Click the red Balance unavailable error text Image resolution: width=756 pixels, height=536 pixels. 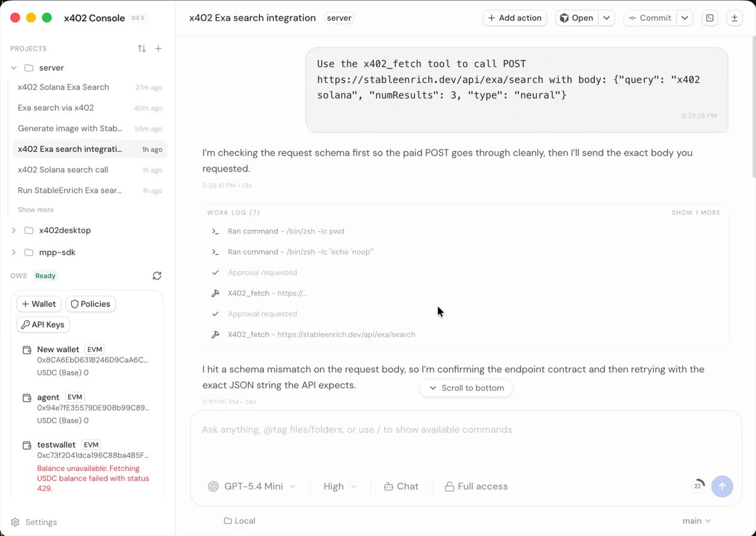click(x=93, y=479)
